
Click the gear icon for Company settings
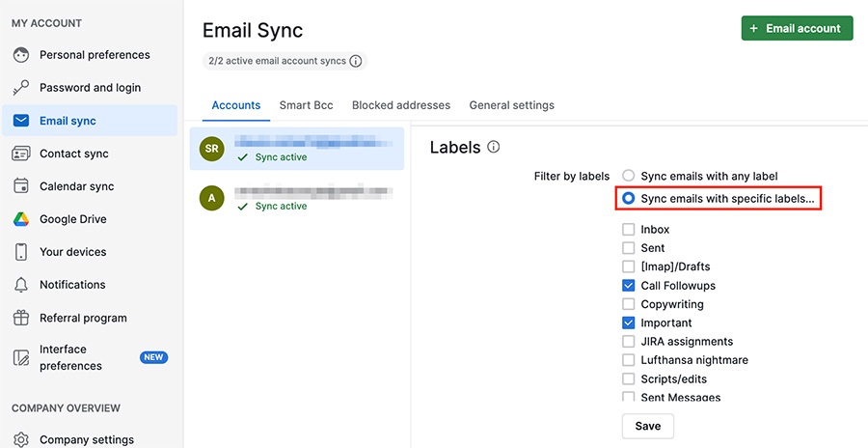pyautogui.click(x=21, y=439)
